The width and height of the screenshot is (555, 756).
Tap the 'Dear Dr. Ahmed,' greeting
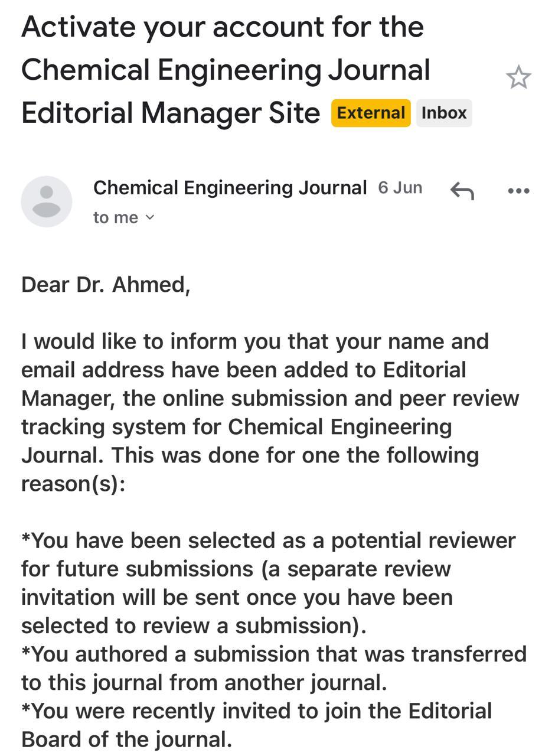point(106,285)
